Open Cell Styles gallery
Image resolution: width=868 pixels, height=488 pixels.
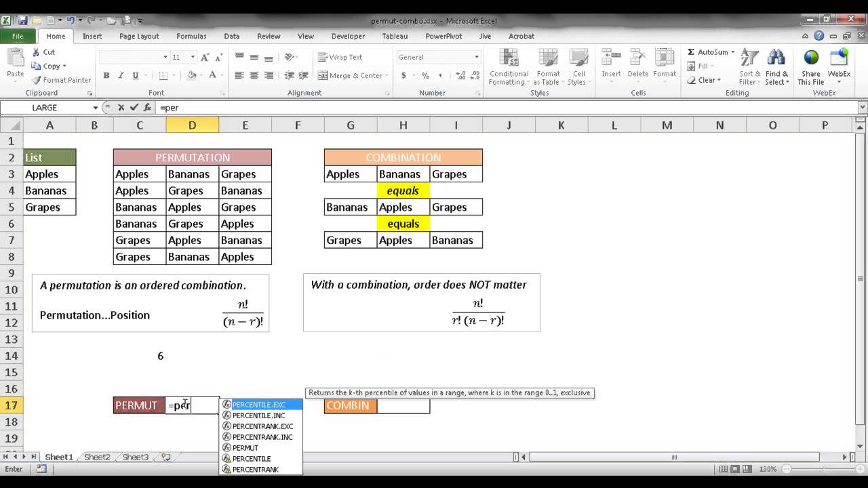578,67
